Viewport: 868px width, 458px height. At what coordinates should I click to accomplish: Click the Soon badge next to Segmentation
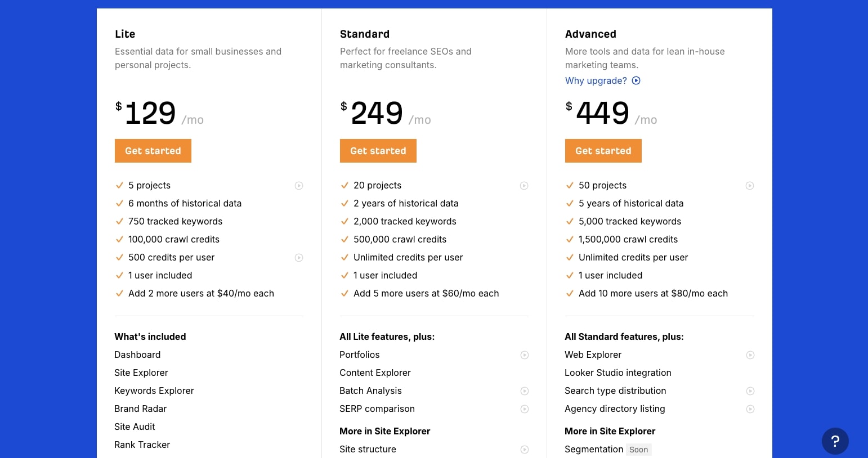click(x=638, y=450)
